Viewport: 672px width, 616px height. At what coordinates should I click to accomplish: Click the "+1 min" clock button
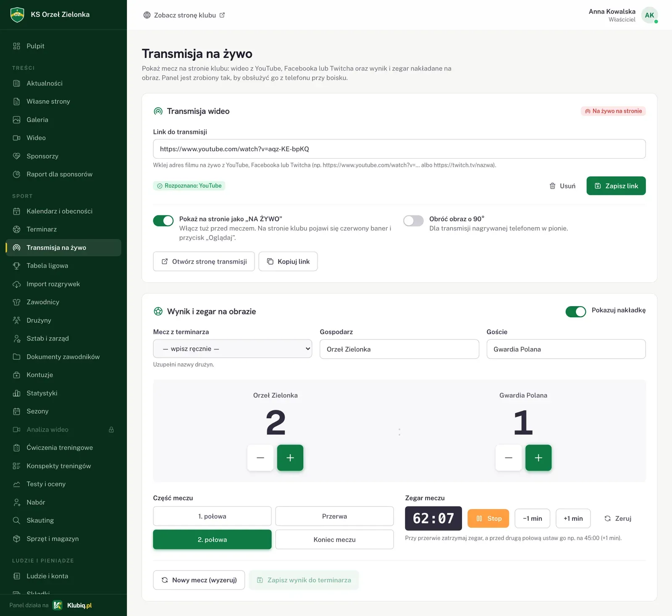tap(573, 519)
